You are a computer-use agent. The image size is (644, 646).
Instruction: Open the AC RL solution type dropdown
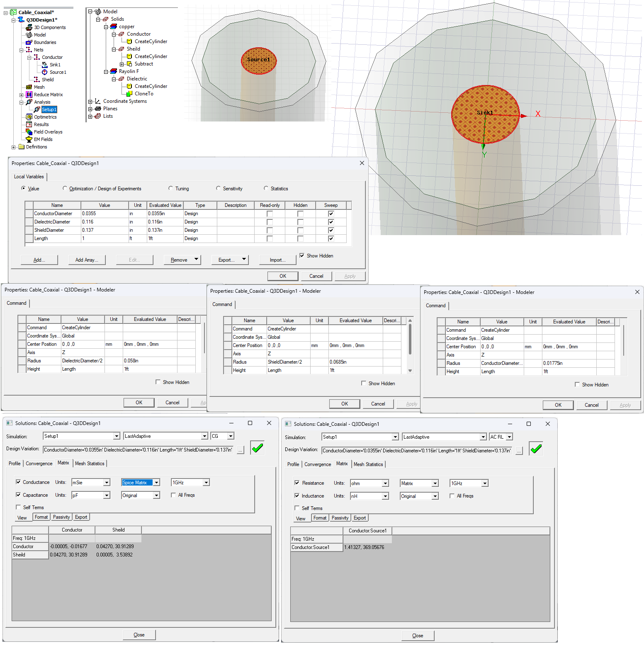pyautogui.click(x=510, y=437)
